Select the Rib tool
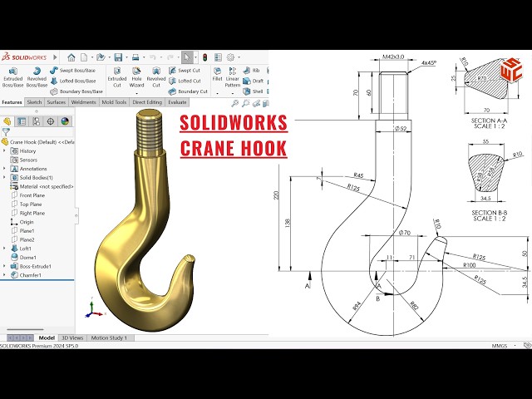The height and width of the screenshot is (399, 532). coord(251,71)
